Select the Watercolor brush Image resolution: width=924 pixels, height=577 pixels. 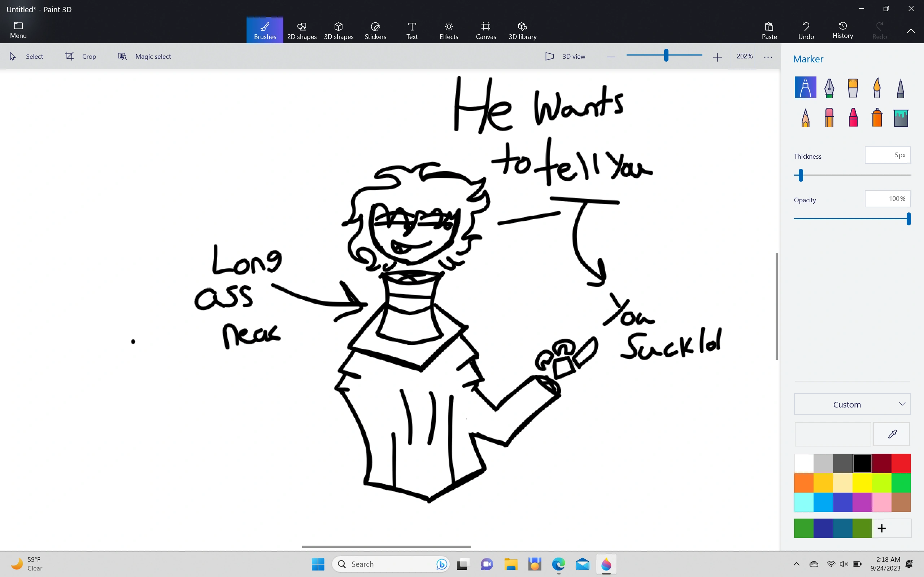876,87
